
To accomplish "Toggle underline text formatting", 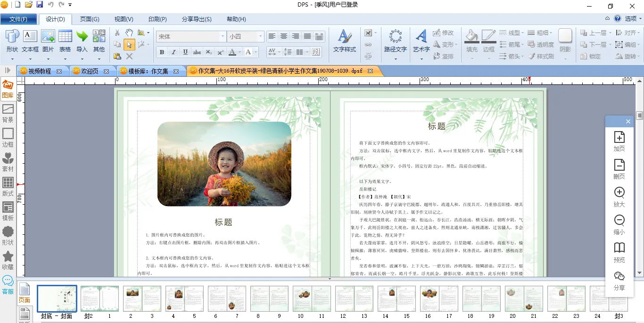I will coord(185,52).
